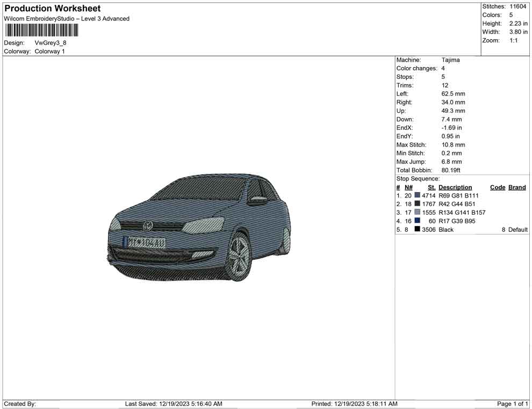The width and height of the screenshot is (532, 409).
Task: Select the car embroidery preview
Action: 199,231
